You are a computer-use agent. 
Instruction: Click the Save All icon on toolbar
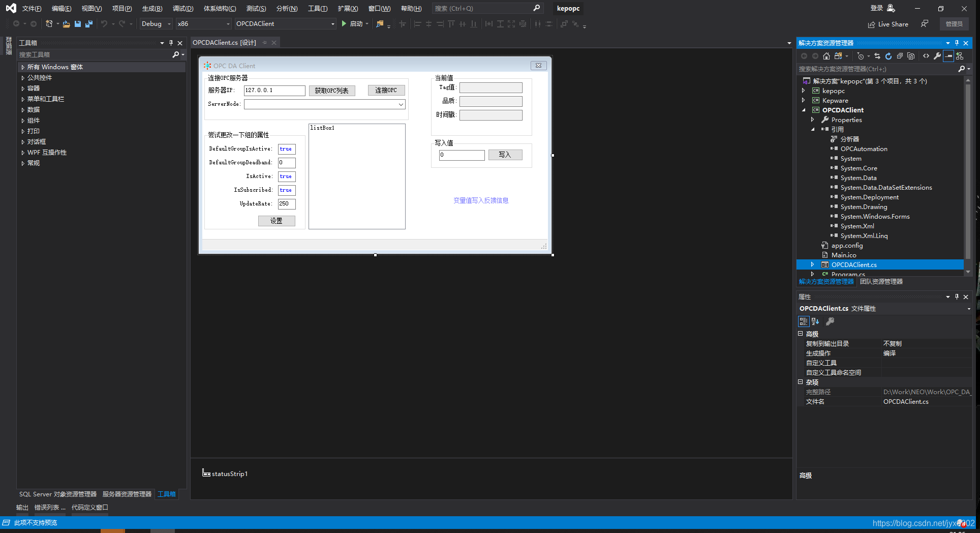89,24
